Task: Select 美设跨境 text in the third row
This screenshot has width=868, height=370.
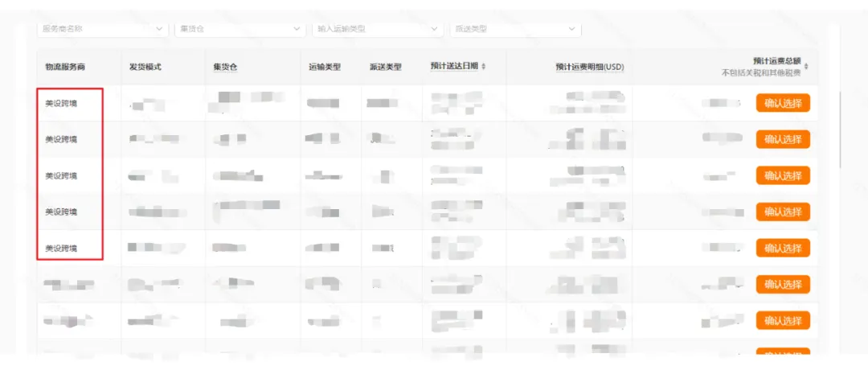Action: pos(61,176)
